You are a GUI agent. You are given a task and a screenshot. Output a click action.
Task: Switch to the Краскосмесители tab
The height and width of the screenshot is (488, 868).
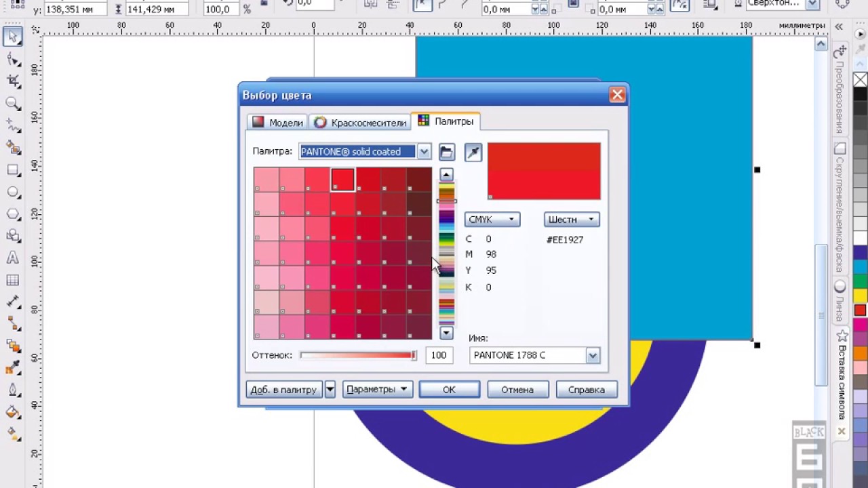click(x=361, y=122)
